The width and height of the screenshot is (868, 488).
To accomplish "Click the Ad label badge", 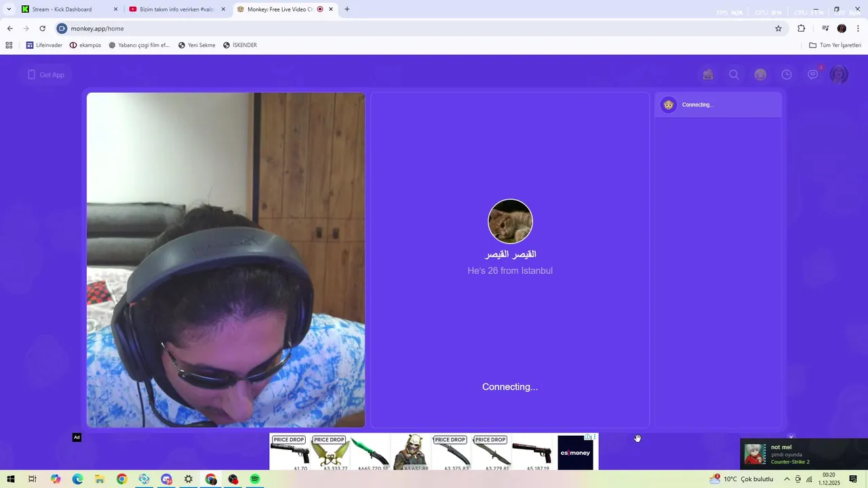I will coord(77,437).
